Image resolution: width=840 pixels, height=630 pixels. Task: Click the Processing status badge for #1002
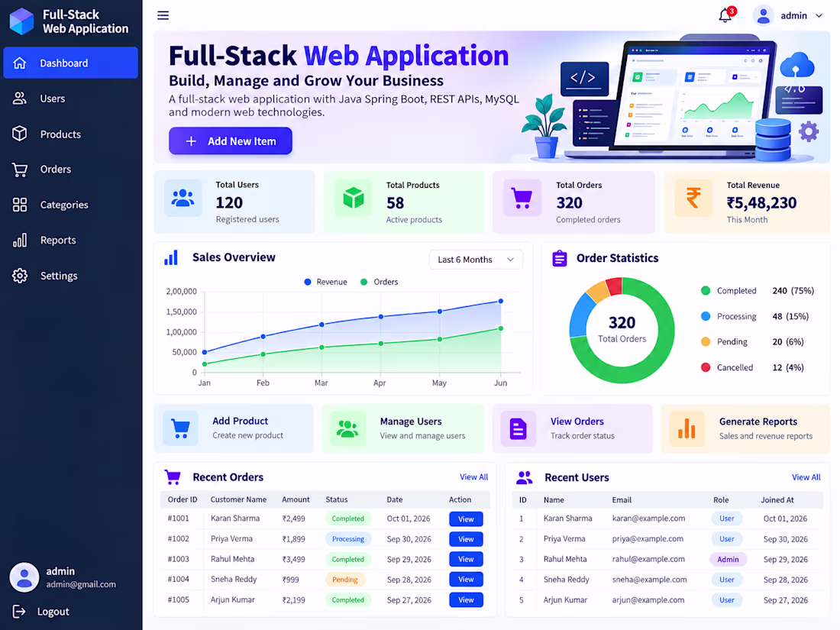(x=347, y=539)
